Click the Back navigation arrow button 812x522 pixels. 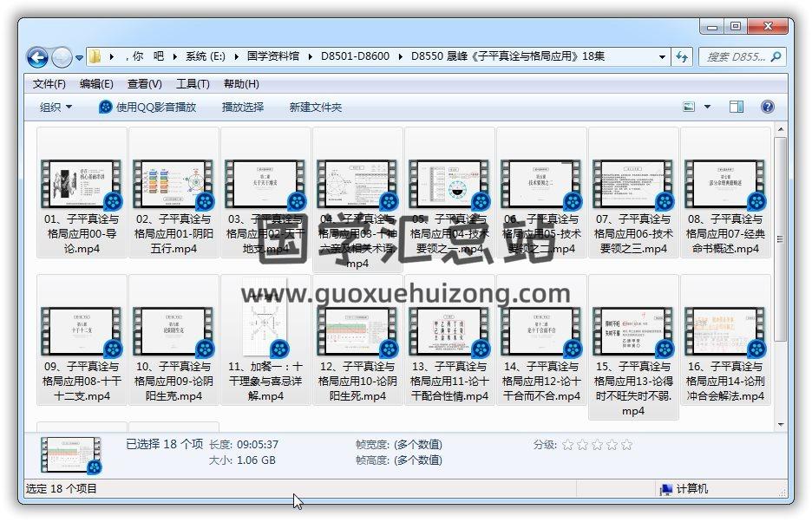click(x=37, y=57)
